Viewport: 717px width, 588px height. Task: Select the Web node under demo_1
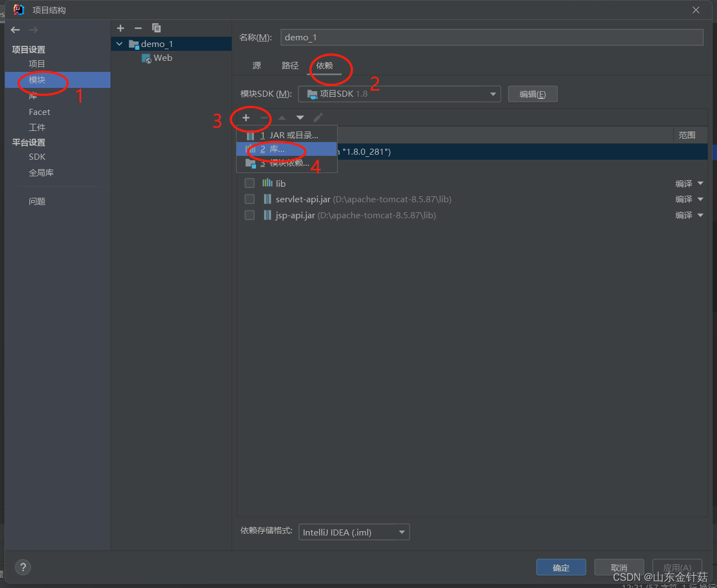coord(163,58)
